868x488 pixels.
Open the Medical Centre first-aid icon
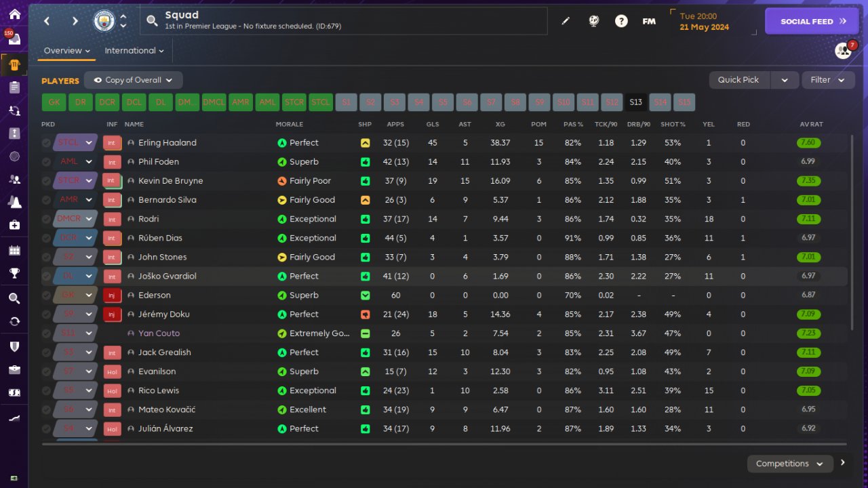(x=14, y=225)
